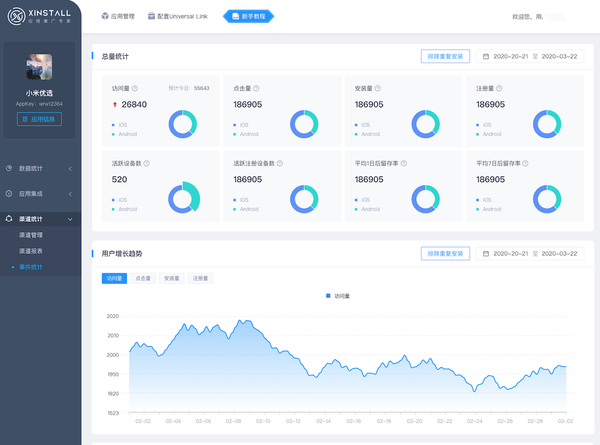Toggle Android legend in the 活跃设备数 card
600x445 pixels.
tap(124, 209)
